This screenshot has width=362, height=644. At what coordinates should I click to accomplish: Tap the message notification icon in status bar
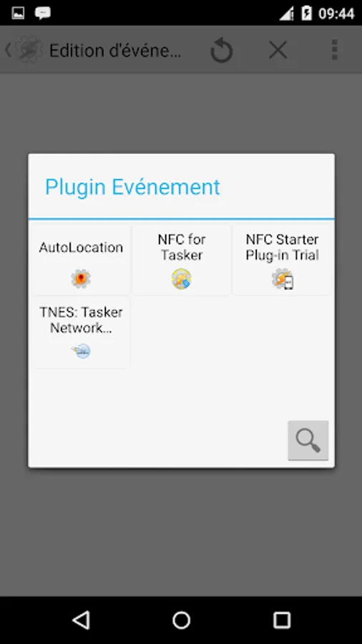click(43, 13)
